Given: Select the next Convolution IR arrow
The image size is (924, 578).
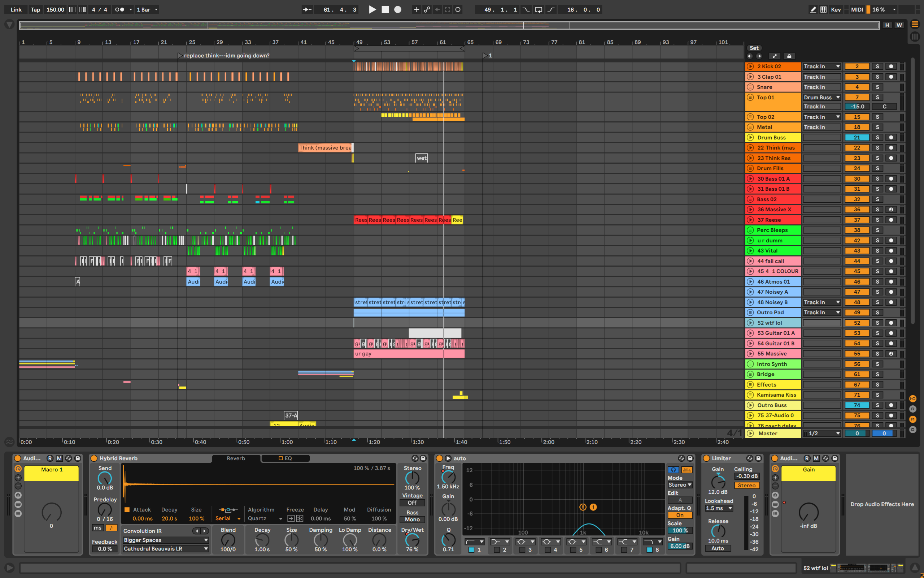Looking at the screenshot, I should (x=205, y=531).
